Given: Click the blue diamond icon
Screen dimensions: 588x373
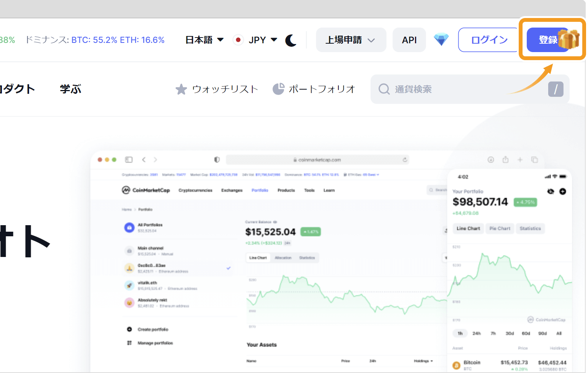Looking at the screenshot, I should coord(441,39).
